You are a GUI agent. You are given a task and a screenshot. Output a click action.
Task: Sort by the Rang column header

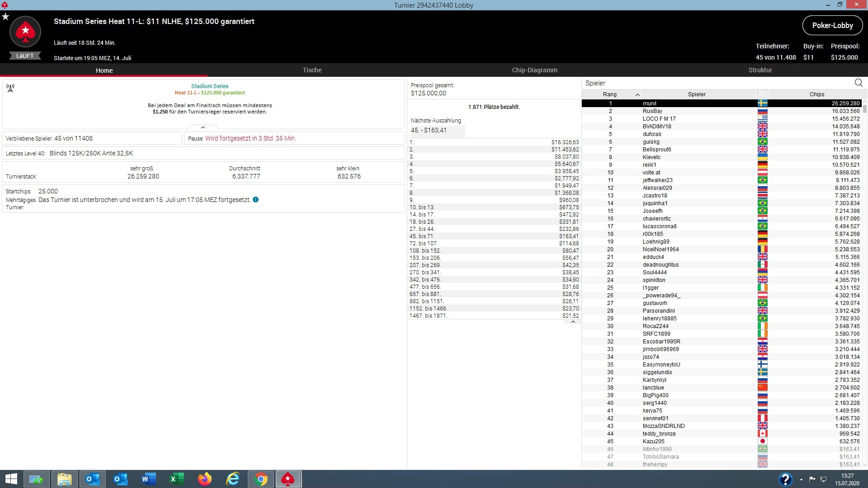click(610, 94)
